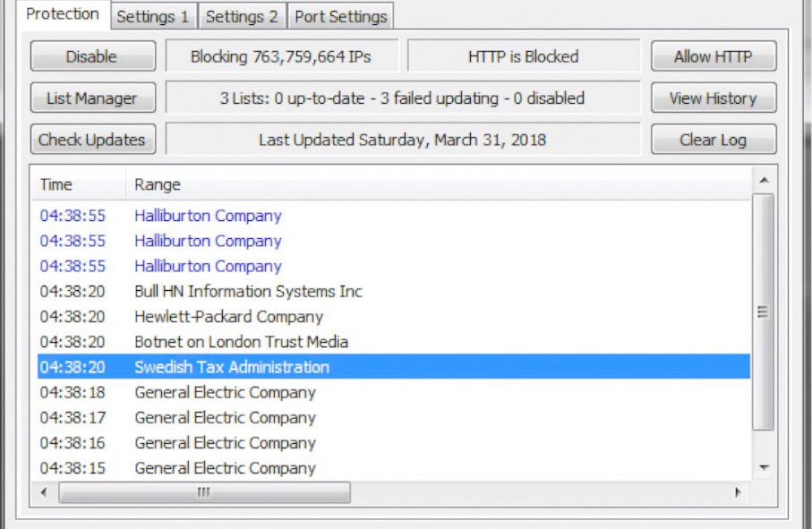Open the List Manager
The width and height of the screenshot is (812, 529).
(x=91, y=98)
